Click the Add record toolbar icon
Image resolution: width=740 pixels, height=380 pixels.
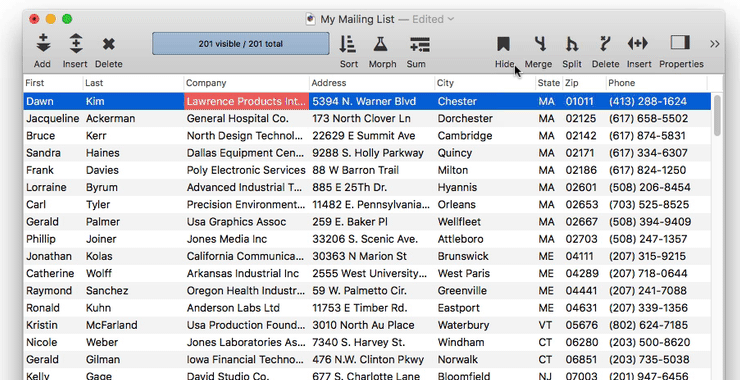(x=43, y=43)
